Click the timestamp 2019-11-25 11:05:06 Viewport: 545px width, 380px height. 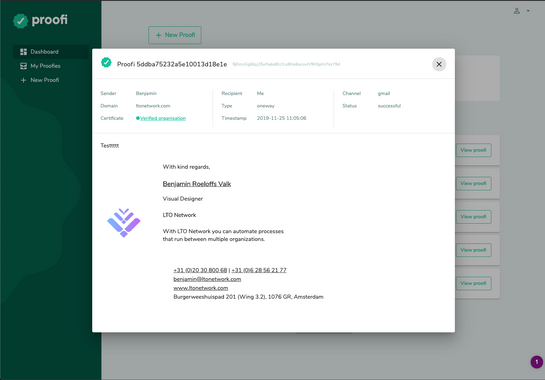(282, 118)
